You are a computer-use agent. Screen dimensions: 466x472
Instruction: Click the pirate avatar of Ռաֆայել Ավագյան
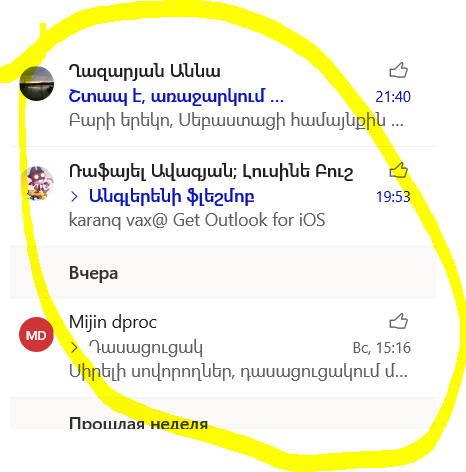pos(37,184)
